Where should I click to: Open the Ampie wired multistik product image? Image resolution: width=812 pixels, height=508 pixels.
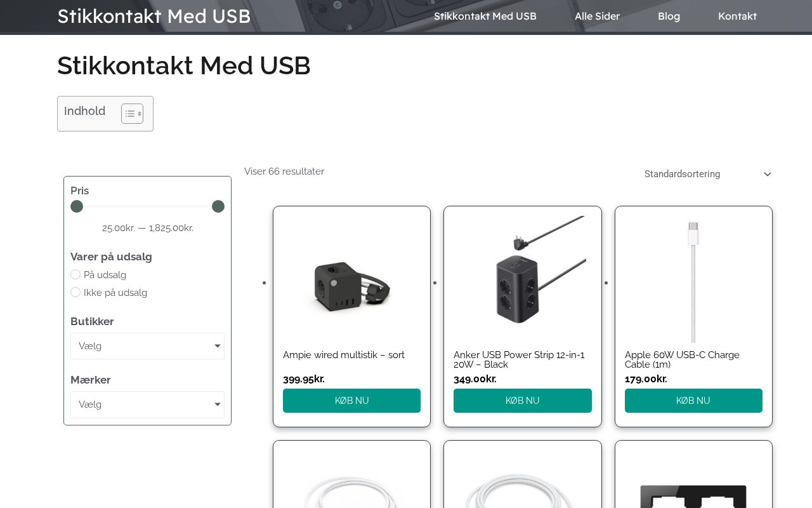[351, 279]
